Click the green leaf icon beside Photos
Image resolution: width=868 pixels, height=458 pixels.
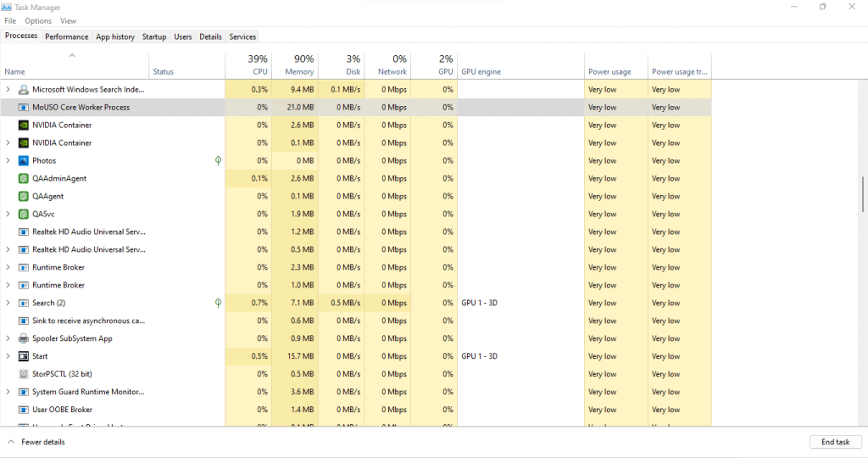point(218,160)
